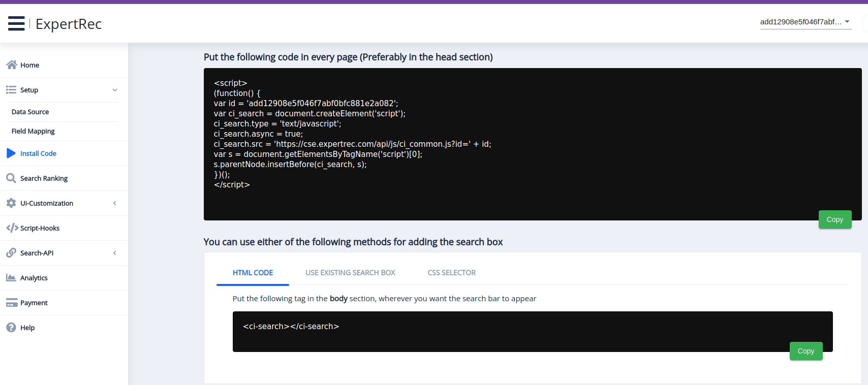Screen dimensions: 868x385
Task: Collapse the Setup section chevron
Action: click(115, 90)
